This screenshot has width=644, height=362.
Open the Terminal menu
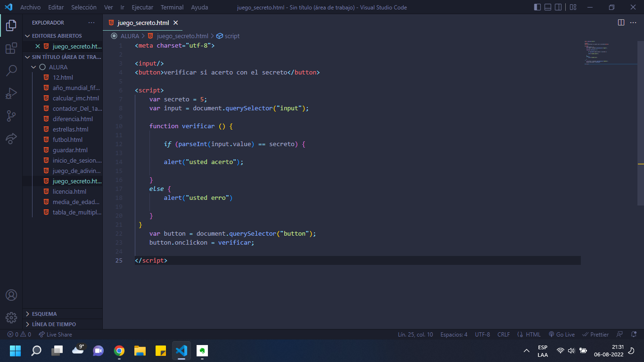[172, 8]
